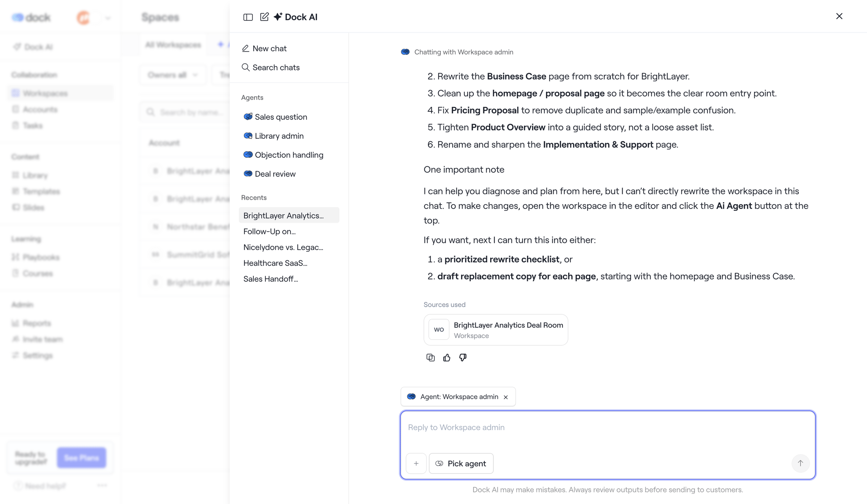867x504 pixels.
Task: Open Playbooks in sidebar
Action: 36,257
